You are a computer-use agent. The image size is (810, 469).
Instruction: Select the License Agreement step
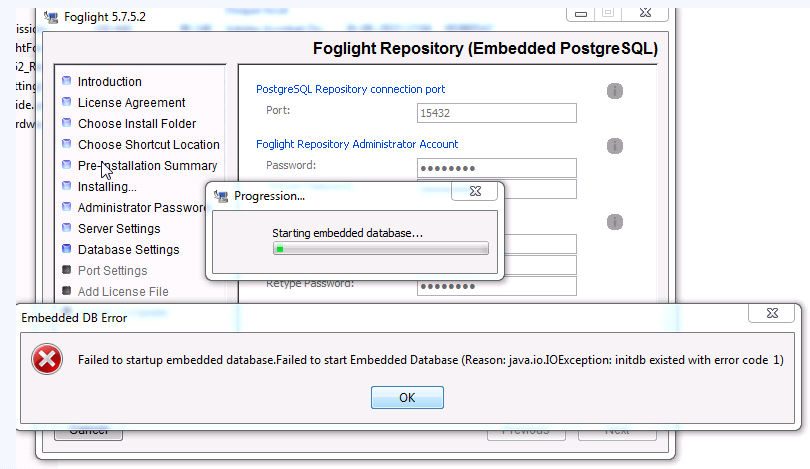[x=131, y=103]
